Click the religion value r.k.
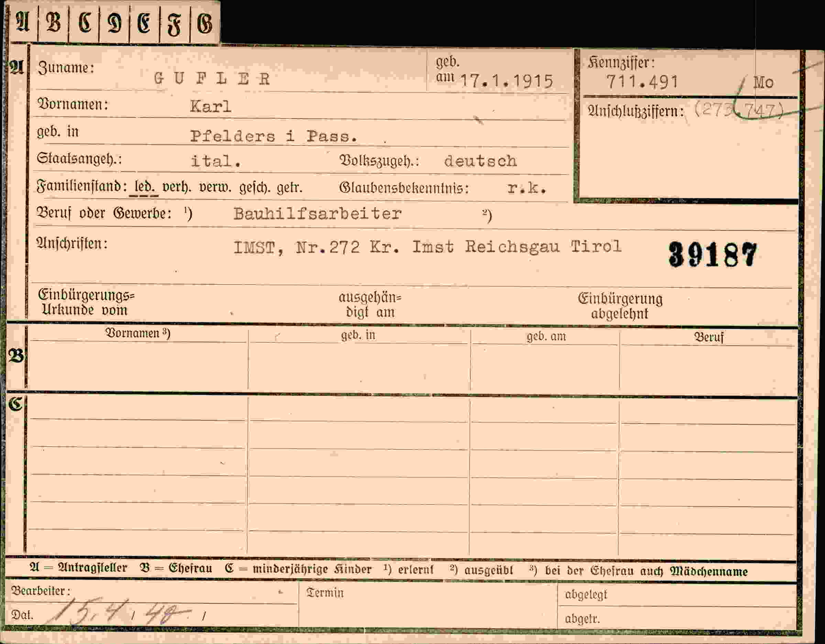 tap(527, 188)
